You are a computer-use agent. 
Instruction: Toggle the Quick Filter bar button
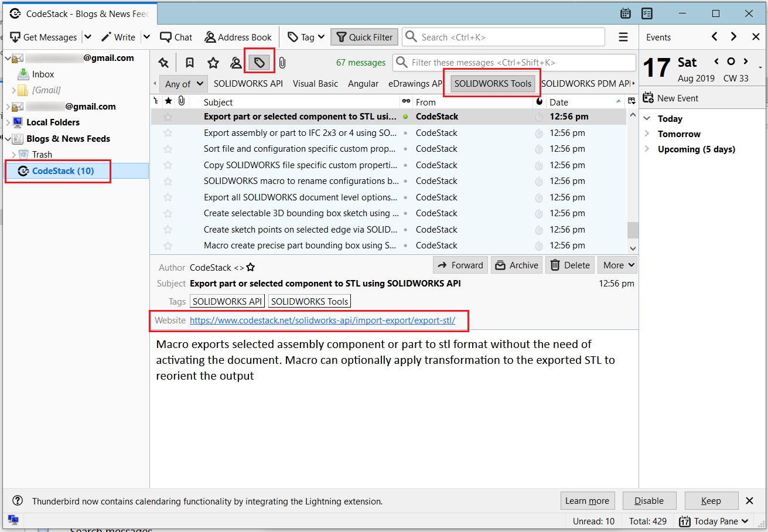[364, 37]
